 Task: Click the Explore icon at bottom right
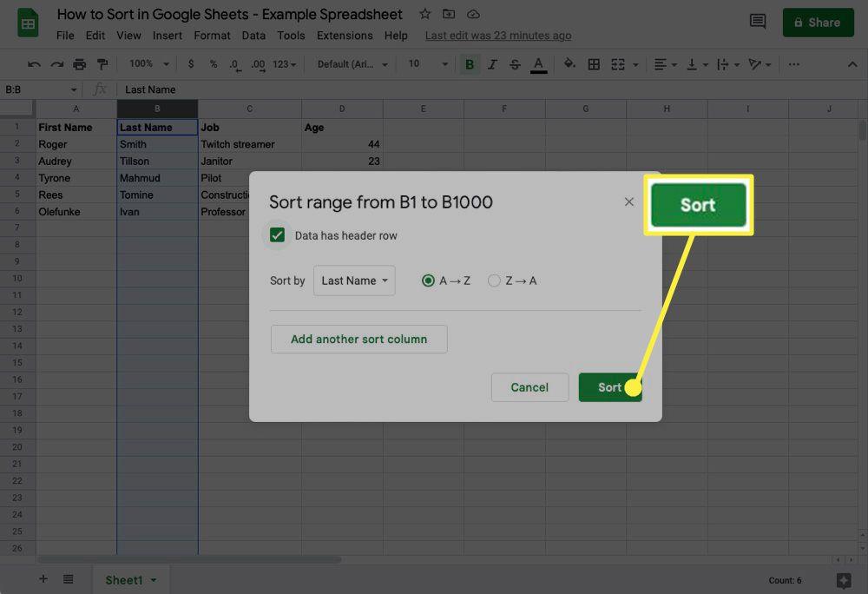843,580
